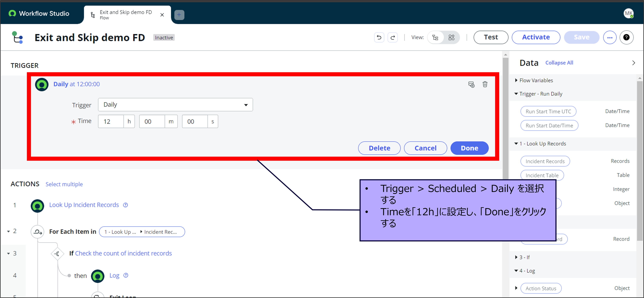Click the hours time input field

pos(111,122)
